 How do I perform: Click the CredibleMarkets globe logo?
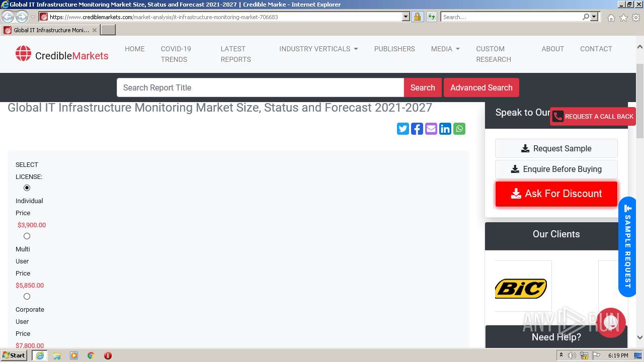[23, 53]
